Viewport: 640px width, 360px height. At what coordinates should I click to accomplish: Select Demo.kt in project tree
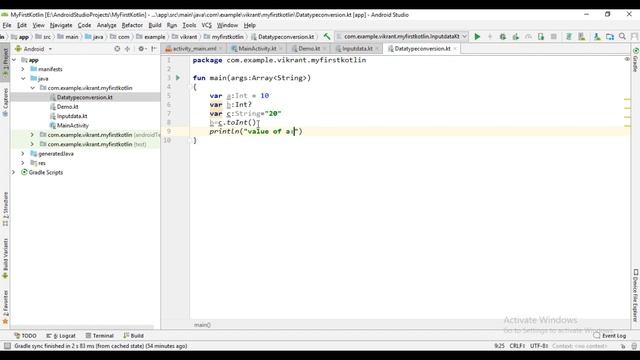pyautogui.click(x=67, y=107)
